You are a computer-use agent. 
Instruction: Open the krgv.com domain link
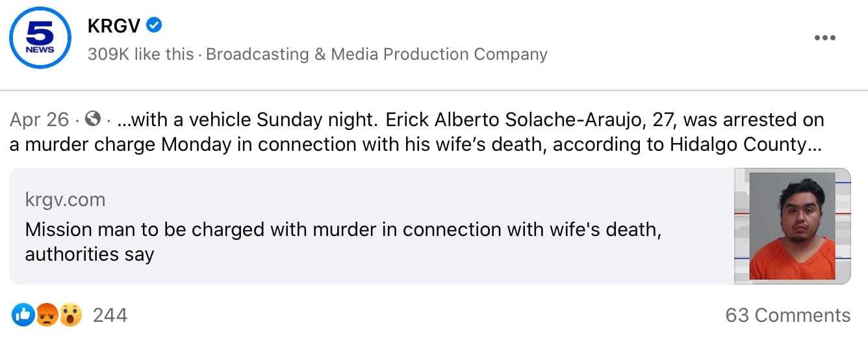(x=65, y=200)
